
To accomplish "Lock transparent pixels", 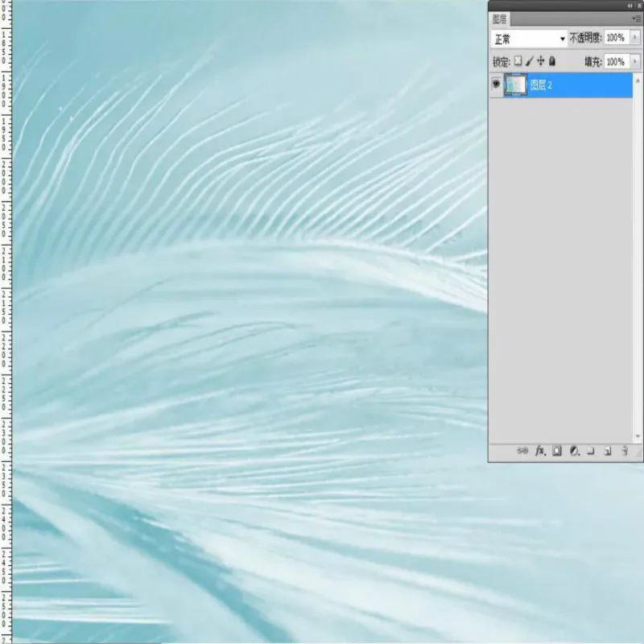I will (518, 61).
